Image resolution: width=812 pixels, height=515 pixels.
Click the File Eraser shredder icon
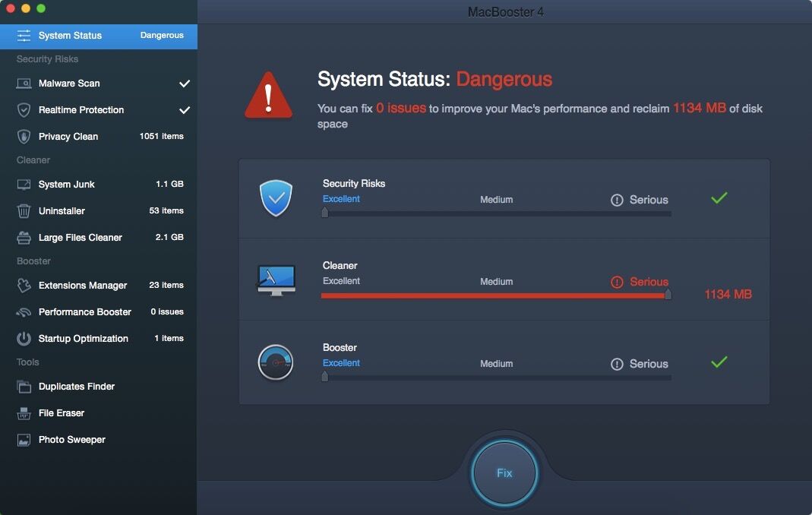(x=24, y=413)
